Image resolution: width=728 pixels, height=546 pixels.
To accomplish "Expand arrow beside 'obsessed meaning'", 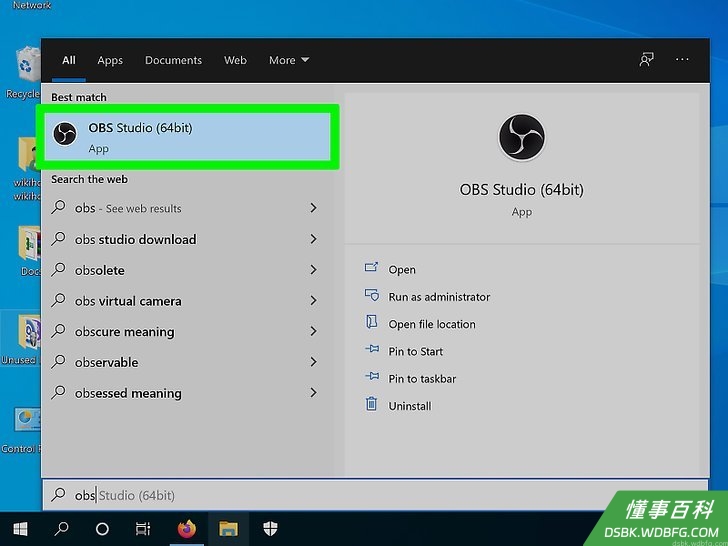I will point(313,393).
